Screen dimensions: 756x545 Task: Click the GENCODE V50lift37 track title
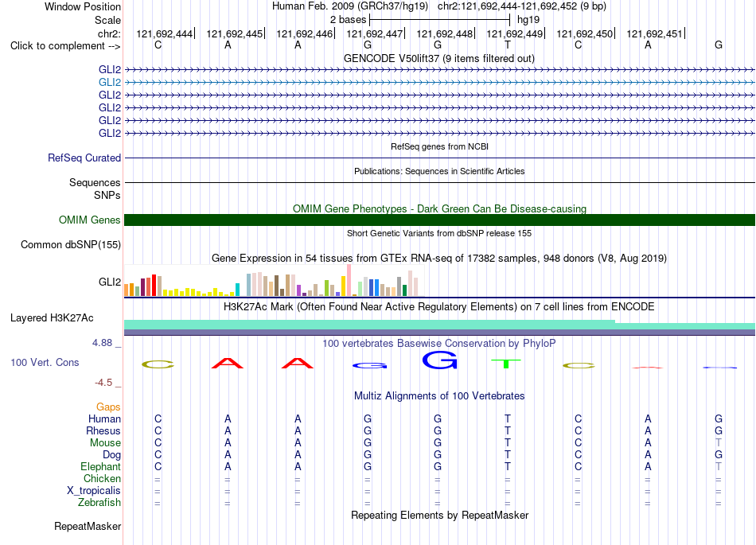click(438, 59)
